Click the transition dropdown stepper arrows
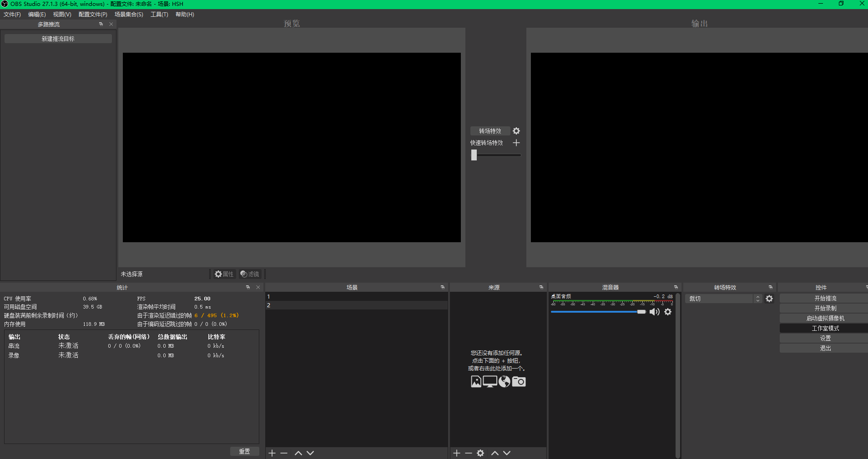868x459 pixels. 758,299
